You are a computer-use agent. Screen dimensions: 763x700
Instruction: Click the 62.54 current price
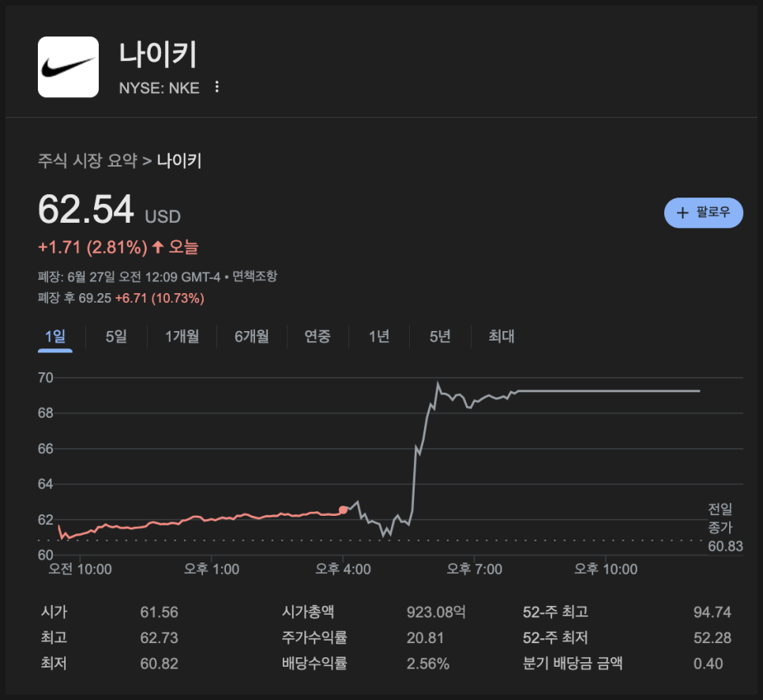click(85, 209)
